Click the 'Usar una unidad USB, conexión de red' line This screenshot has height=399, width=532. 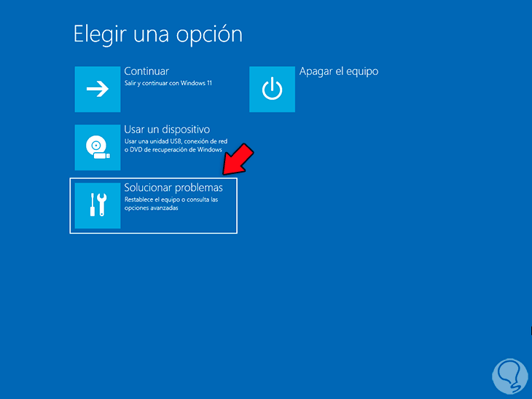tap(176, 141)
